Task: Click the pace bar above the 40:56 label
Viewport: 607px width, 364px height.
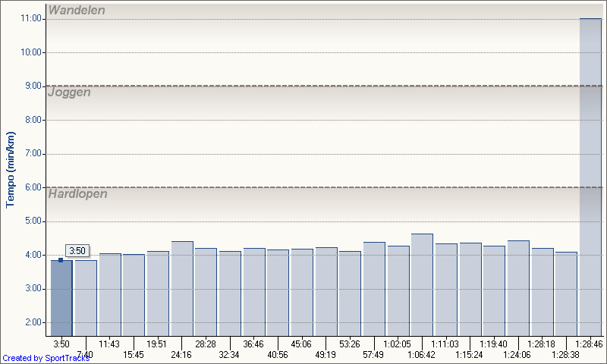Action: [278, 293]
